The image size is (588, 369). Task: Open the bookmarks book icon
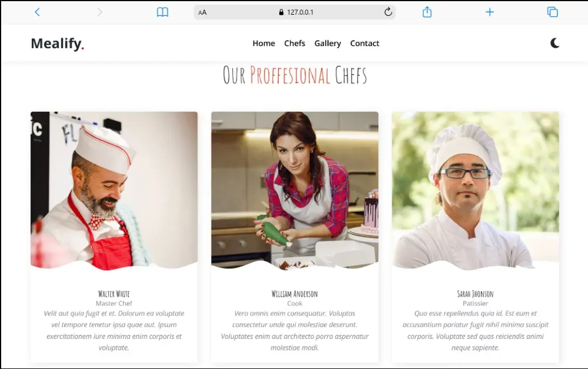[x=162, y=12]
